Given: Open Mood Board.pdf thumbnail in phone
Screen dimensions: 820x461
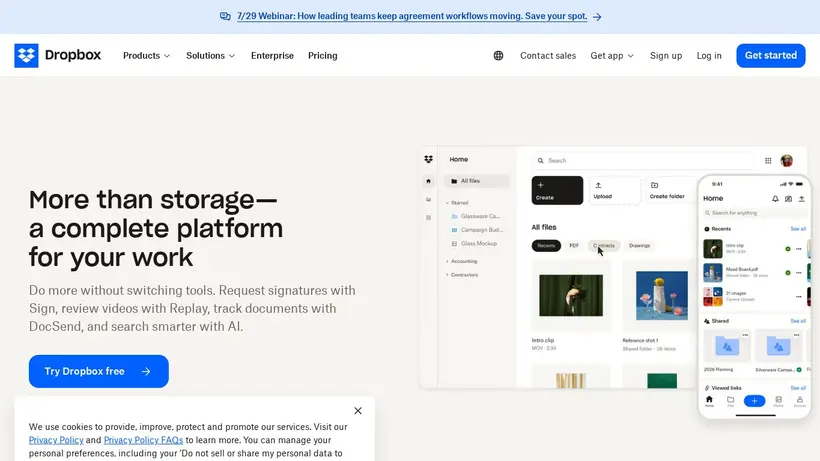Looking at the screenshot, I should pyautogui.click(x=713, y=273).
